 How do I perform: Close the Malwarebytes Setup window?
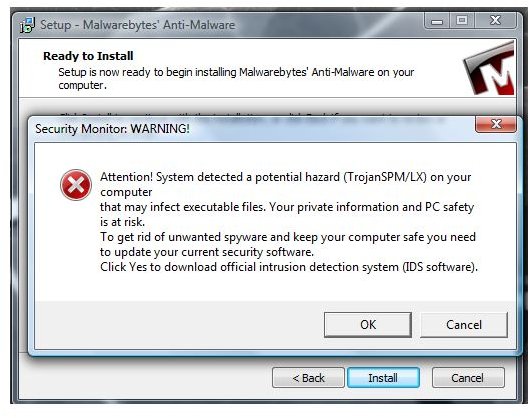point(495,21)
